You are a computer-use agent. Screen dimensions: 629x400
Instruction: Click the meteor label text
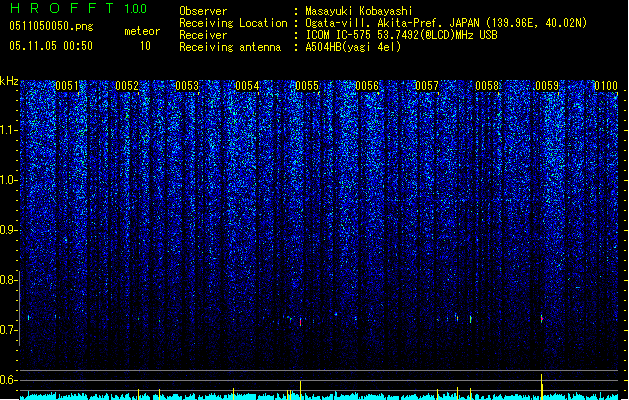point(142,31)
